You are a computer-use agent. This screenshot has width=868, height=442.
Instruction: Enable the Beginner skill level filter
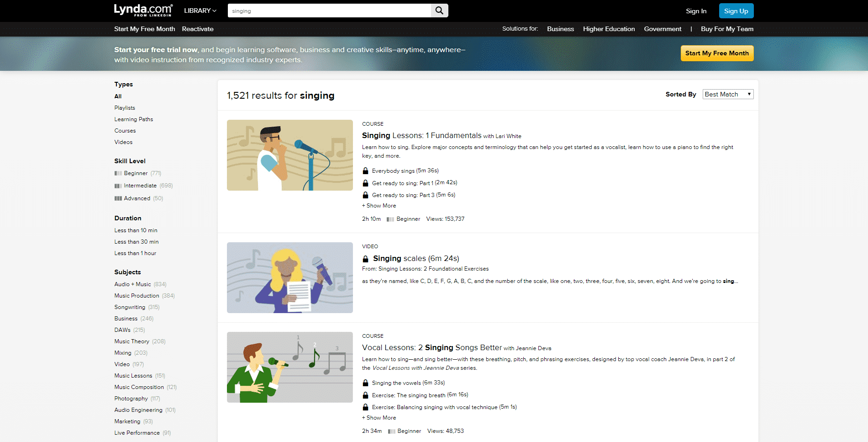click(135, 173)
